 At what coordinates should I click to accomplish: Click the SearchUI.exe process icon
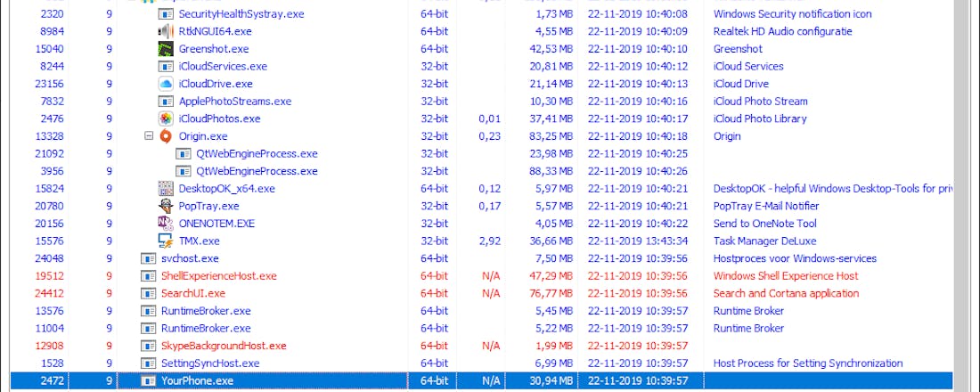point(148,293)
